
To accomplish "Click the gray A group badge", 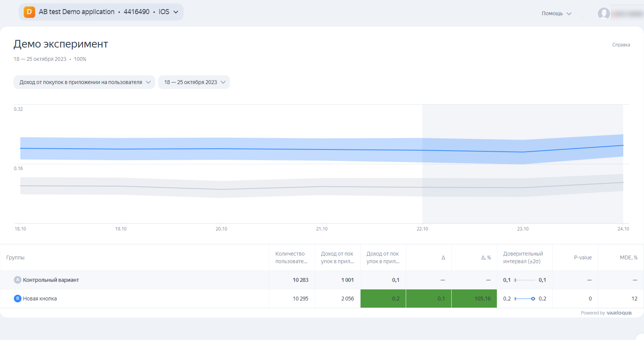I will pos(17,280).
